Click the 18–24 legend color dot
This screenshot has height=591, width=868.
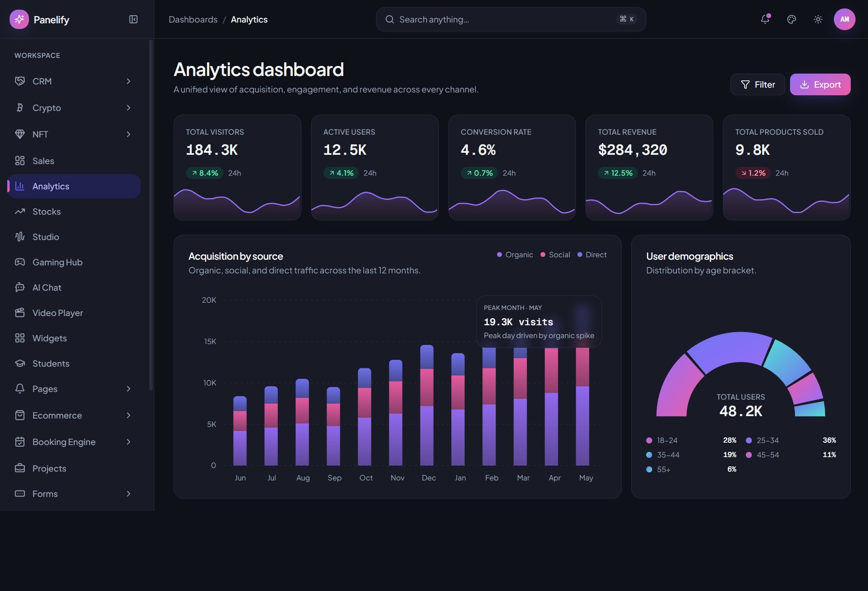click(x=649, y=440)
